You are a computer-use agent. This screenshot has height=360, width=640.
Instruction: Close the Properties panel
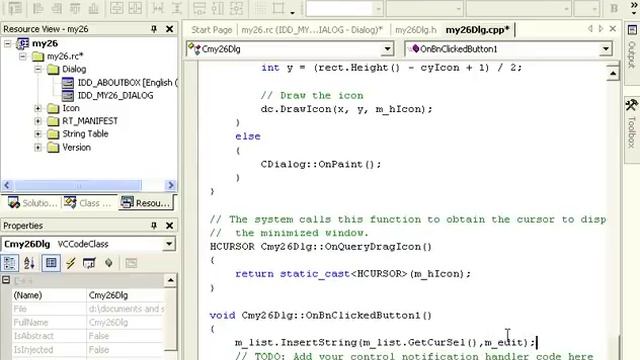(x=169, y=225)
